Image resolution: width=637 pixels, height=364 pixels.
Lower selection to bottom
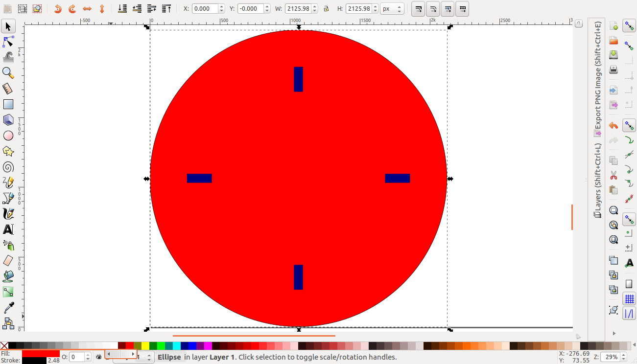[x=122, y=9]
